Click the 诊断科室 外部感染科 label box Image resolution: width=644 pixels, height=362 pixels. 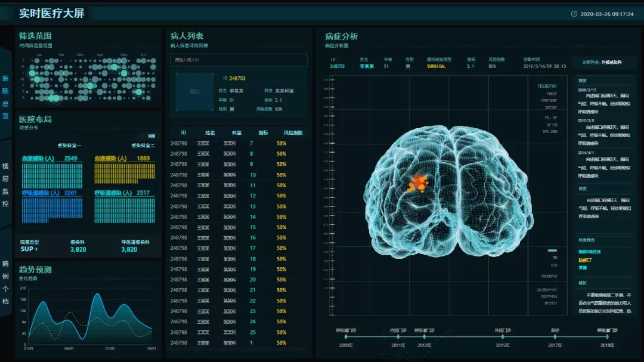coord(603,62)
